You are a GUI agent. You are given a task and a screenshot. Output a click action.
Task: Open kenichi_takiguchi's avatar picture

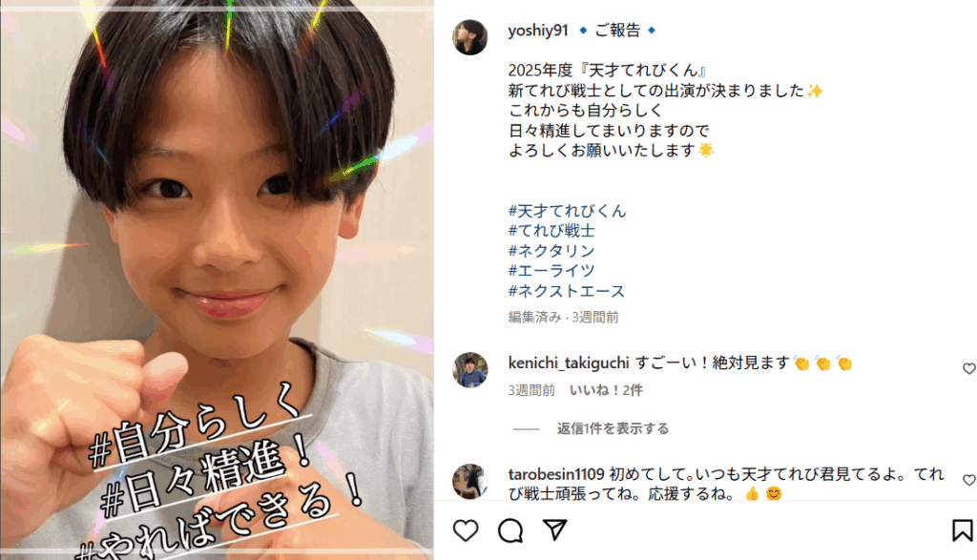(469, 370)
